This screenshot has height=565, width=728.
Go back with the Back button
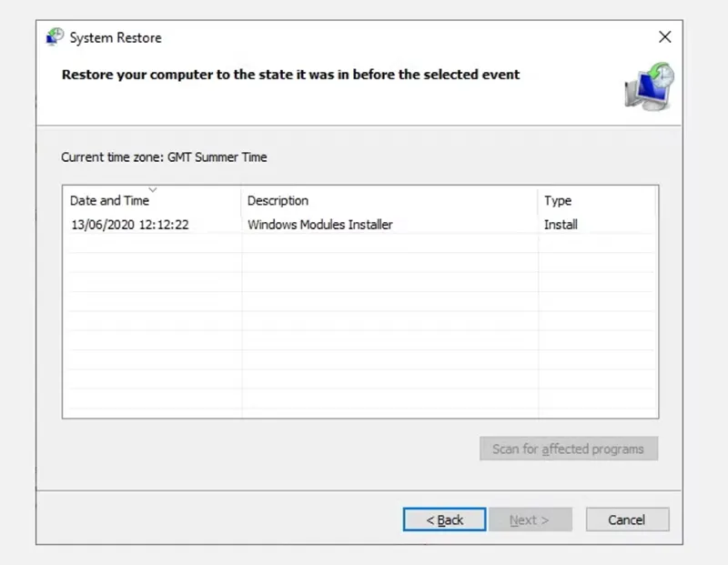[445, 520]
